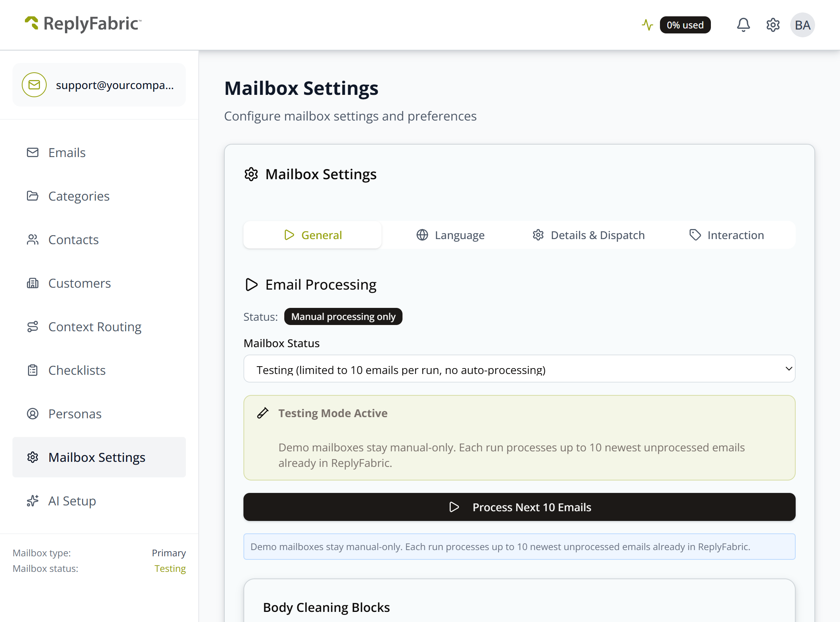Viewport: 840px width, 622px height.
Task: Select Mailbox Settings in sidebar
Action: [99, 457]
